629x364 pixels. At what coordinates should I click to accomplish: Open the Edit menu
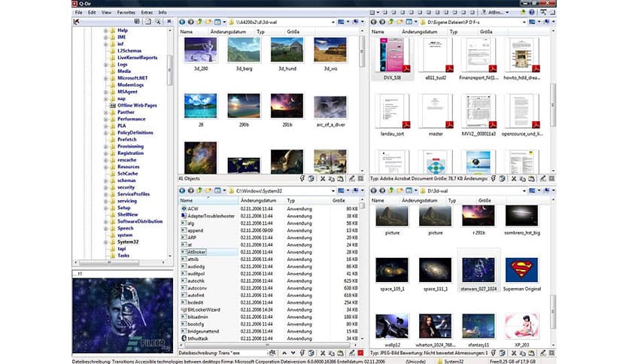click(x=92, y=13)
